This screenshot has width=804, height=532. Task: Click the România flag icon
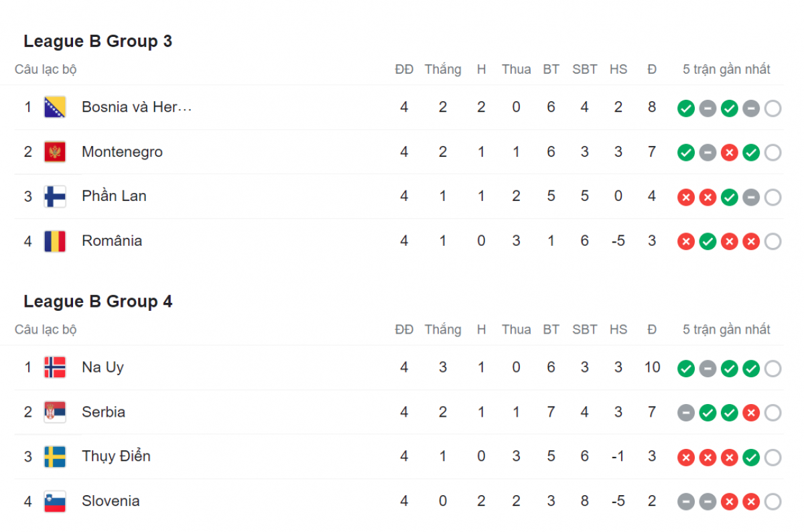(x=55, y=241)
